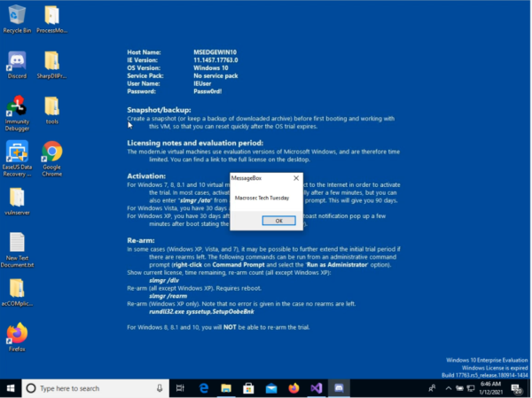Open the People icon in system tray
532x398 pixels.
[x=432, y=388]
